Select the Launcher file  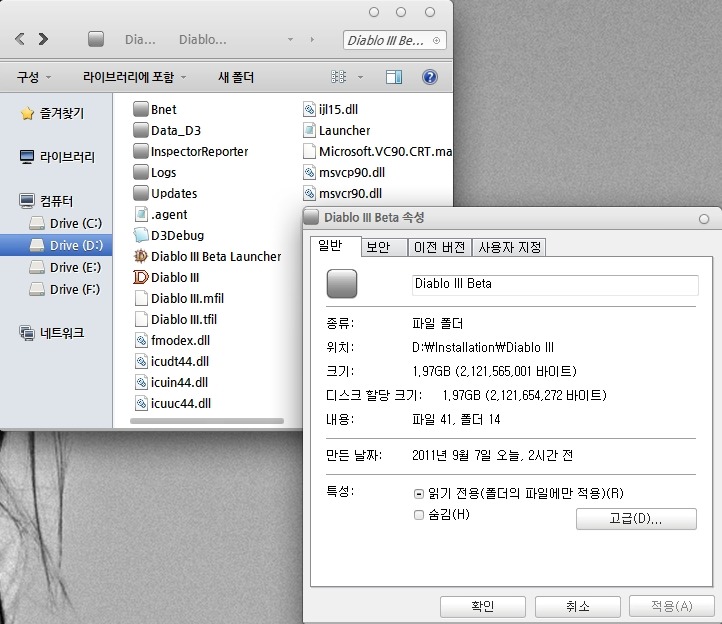click(337, 130)
